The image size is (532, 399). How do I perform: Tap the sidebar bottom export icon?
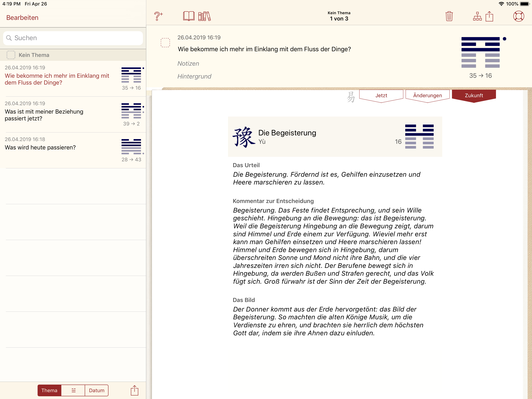tap(134, 390)
